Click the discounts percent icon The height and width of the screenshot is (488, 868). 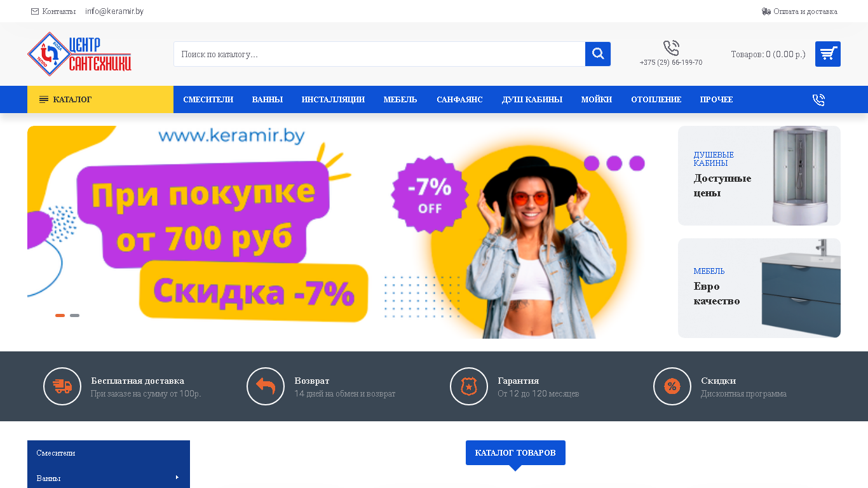click(672, 386)
